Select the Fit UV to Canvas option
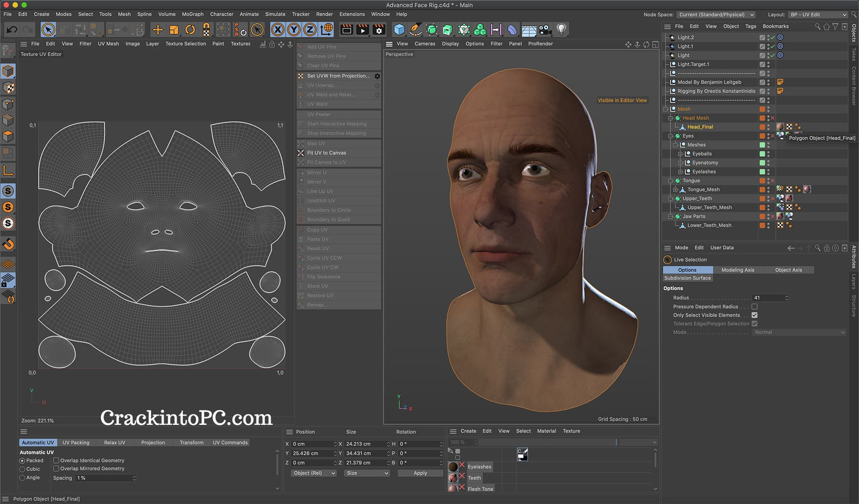 [x=326, y=152]
